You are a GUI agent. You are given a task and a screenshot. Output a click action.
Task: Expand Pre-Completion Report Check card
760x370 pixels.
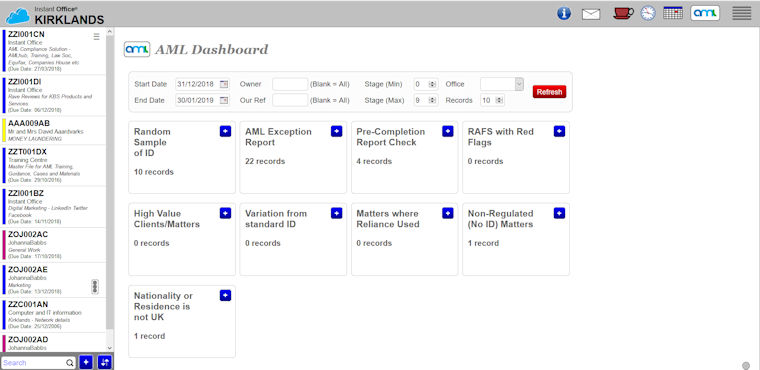click(x=448, y=131)
